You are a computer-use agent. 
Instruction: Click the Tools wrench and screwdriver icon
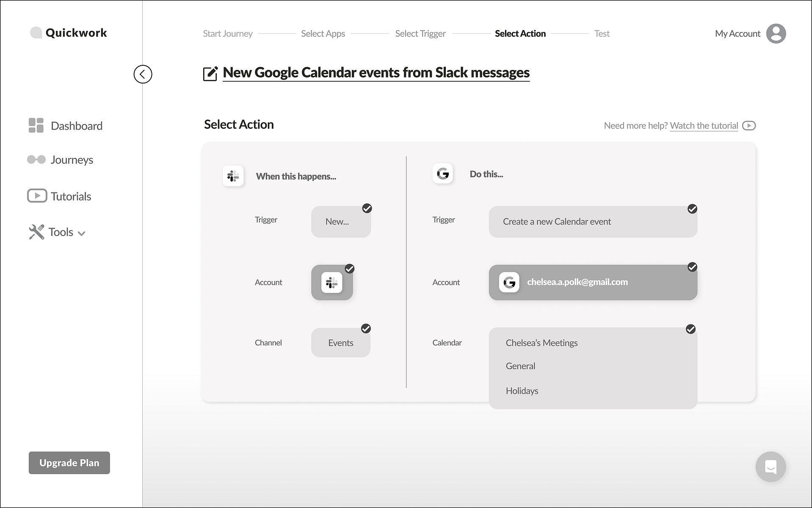click(x=36, y=232)
